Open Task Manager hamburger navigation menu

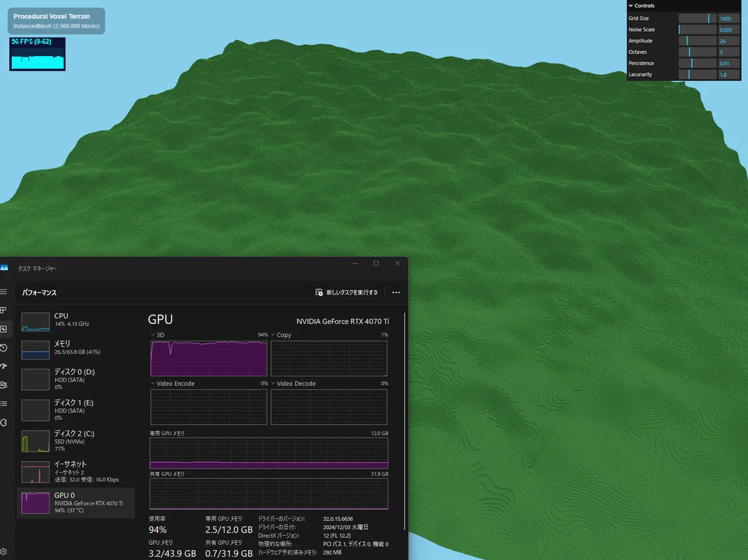pos(4,292)
